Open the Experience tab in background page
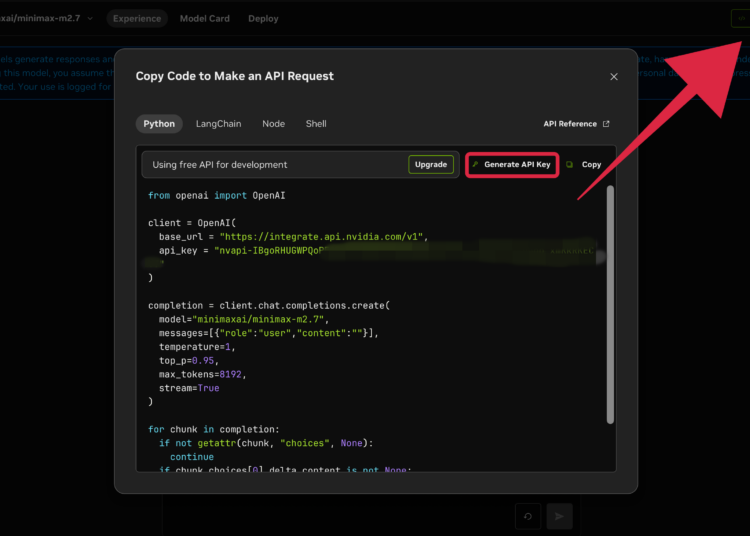 137,19
